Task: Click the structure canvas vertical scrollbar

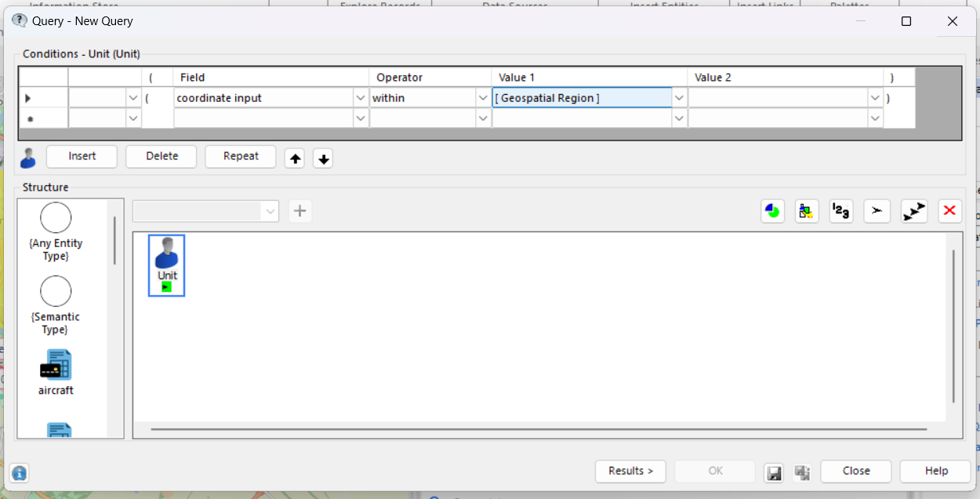Action: tap(953, 326)
